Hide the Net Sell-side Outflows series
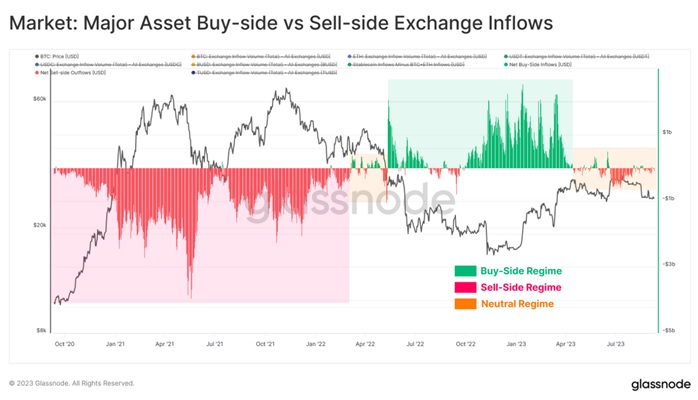This screenshot has height=400, width=698. [70, 73]
